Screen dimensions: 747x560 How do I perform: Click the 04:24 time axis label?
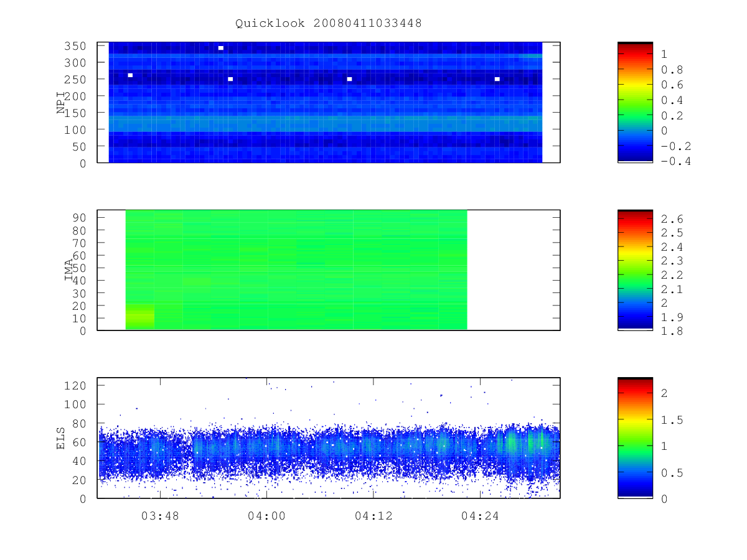click(x=480, y=515)
